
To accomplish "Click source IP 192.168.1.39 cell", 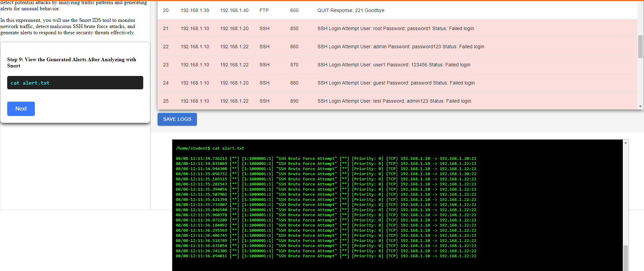I will click(x=195, y=10).
